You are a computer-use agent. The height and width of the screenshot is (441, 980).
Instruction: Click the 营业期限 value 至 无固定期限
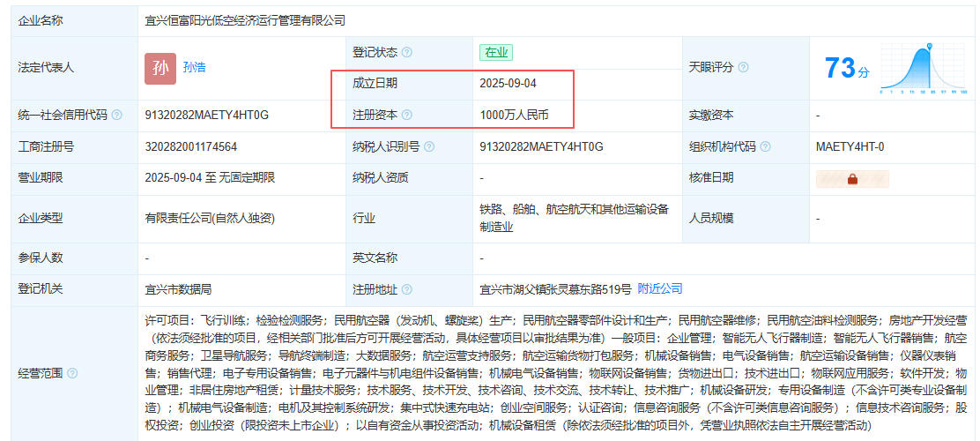210,177
